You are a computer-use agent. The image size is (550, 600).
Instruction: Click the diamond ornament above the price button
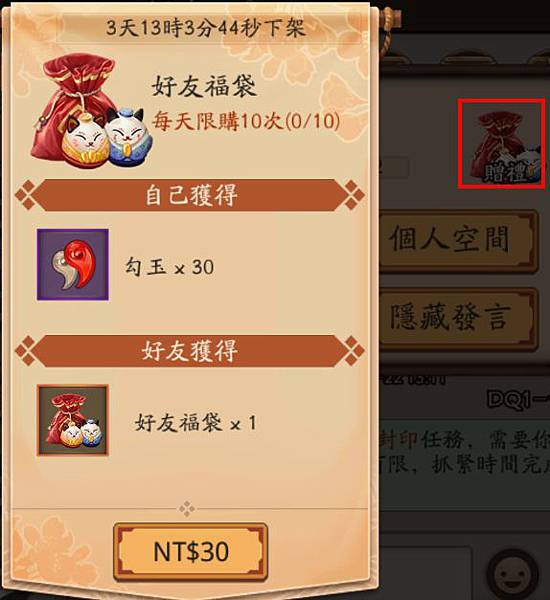coord(187,509)
